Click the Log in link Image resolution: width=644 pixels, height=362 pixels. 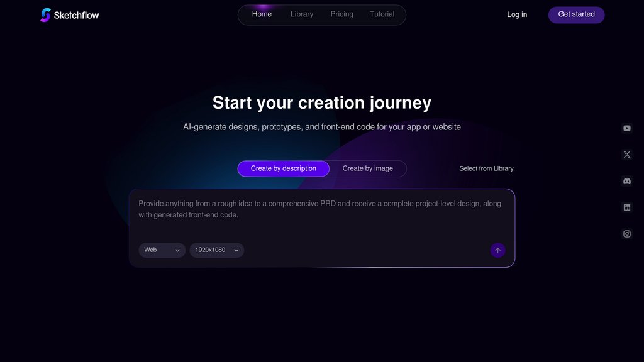click(x=517, y=15)
